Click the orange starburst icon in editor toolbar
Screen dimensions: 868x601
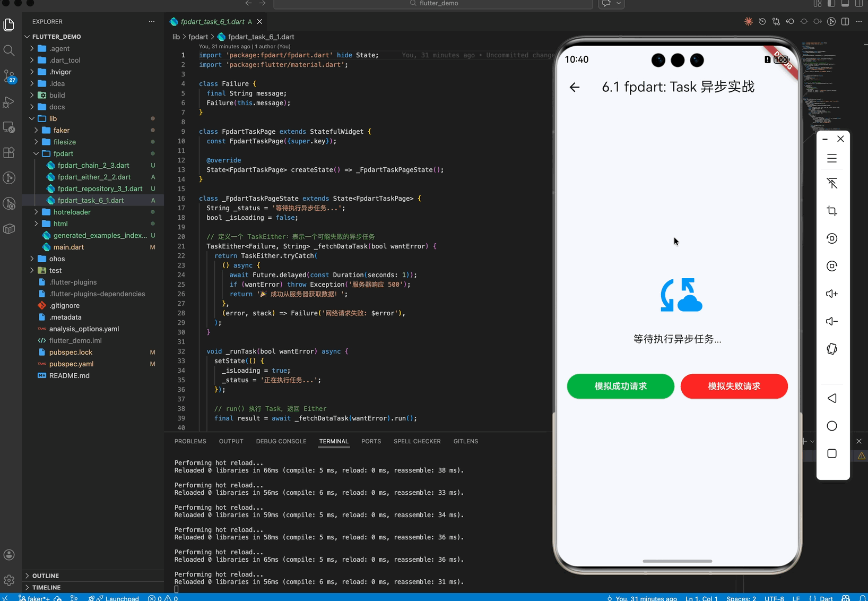click(x=749, y=22)
